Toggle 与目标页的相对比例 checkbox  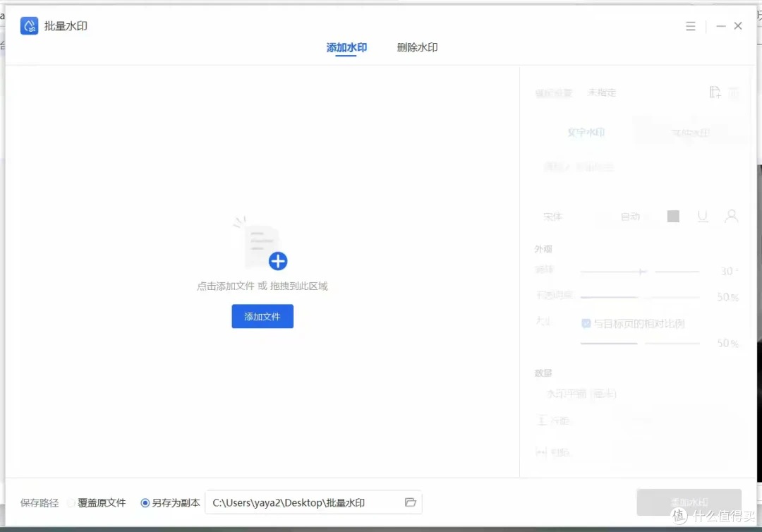pyautogui.click(x=586, y=324)
